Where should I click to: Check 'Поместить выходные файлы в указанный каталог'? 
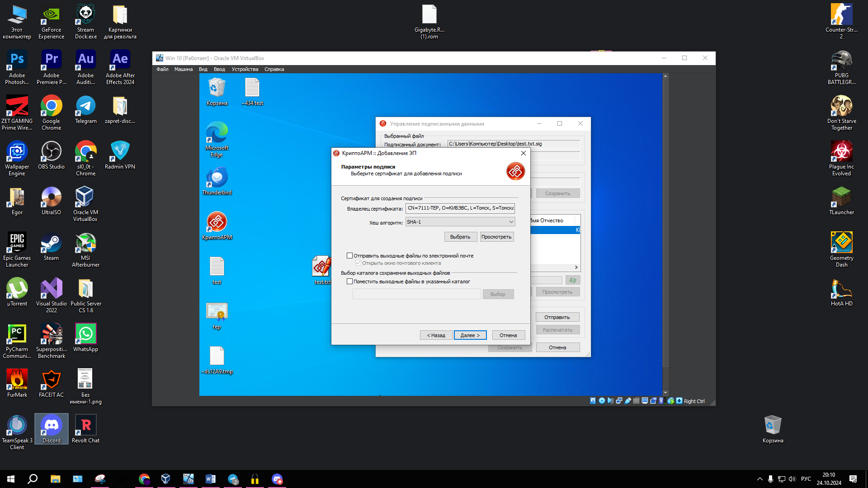tap(349, 282)
